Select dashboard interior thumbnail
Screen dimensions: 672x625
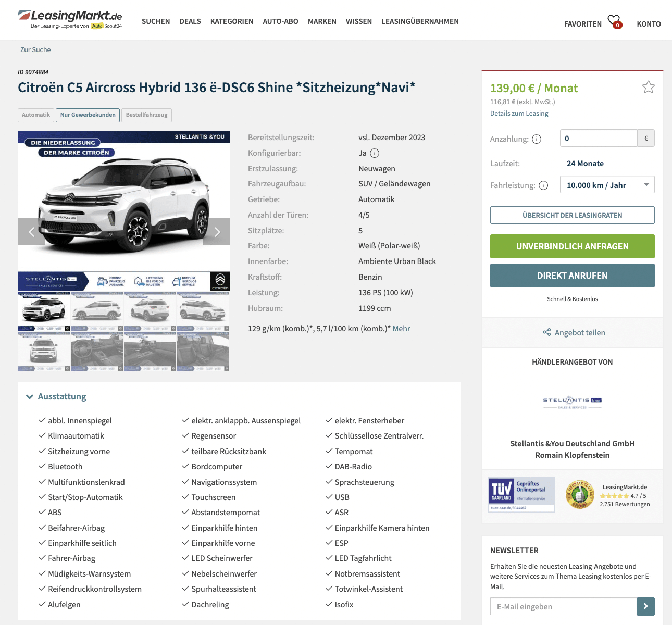[97, 352]
